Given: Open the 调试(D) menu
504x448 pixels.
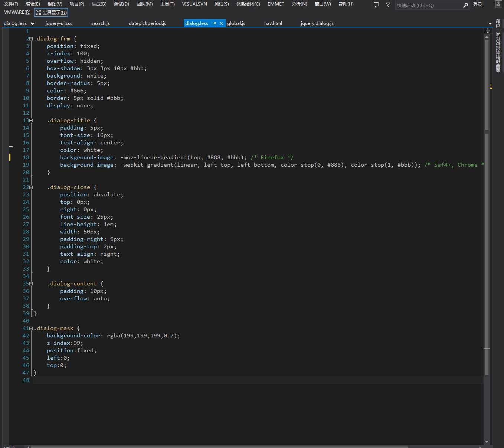Looking at the screenshot, I should [121, 4].
